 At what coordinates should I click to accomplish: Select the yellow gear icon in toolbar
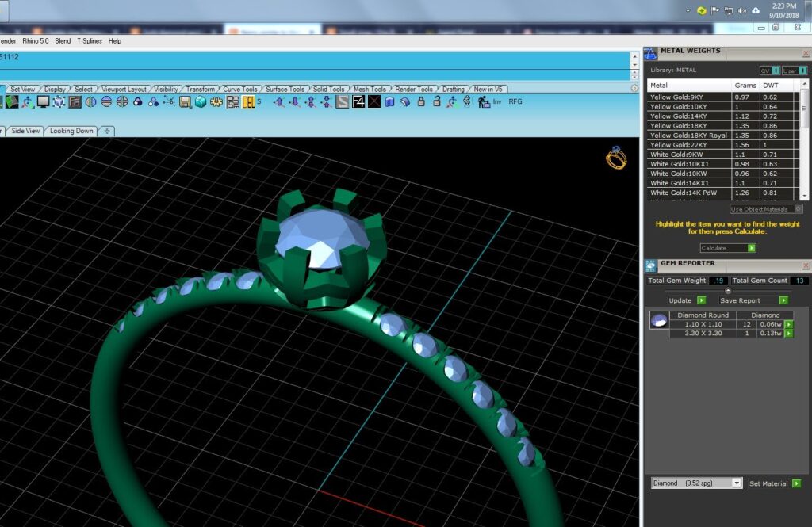(216, 102)
